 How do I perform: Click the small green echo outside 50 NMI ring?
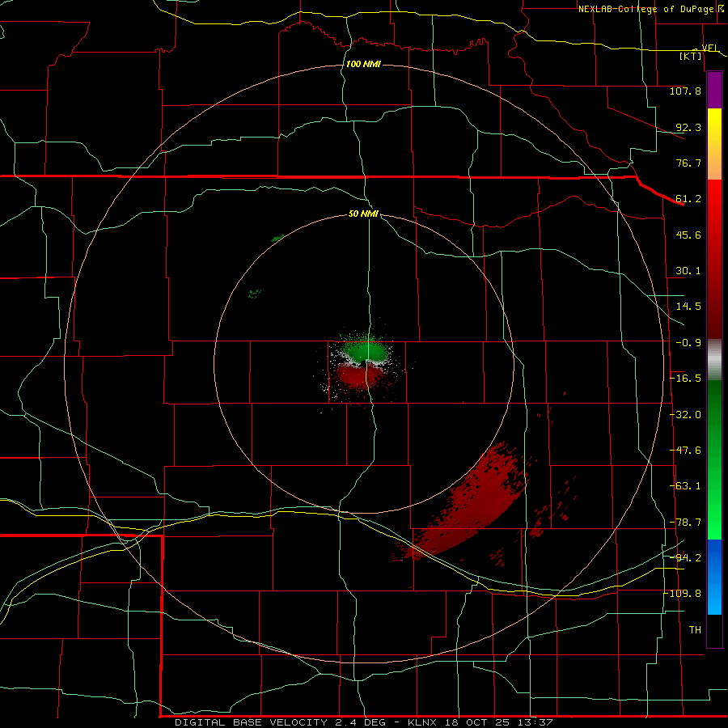coord(277,238)
